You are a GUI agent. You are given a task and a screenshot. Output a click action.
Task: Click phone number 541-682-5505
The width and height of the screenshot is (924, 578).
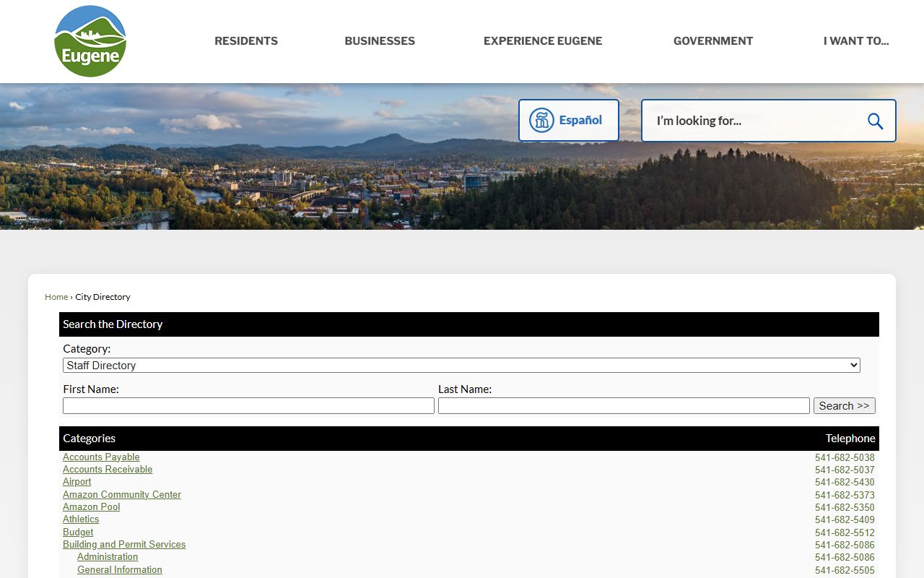(845, 570)
